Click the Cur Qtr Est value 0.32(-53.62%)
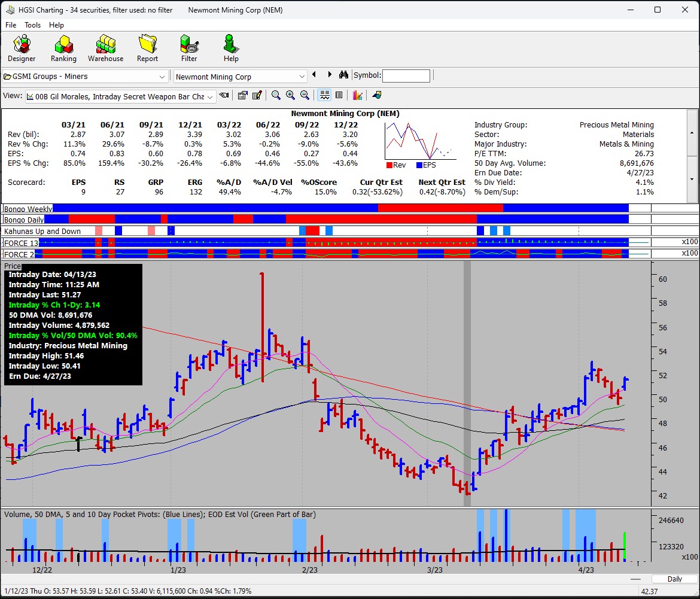Screen dimensions: 700x599 (x=378, y=192)
